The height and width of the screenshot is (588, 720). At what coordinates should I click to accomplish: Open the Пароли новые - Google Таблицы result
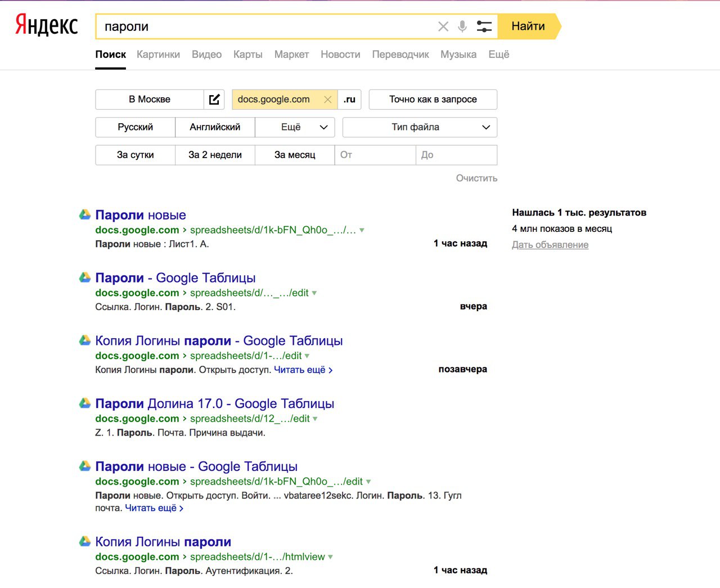coord(196,467)
